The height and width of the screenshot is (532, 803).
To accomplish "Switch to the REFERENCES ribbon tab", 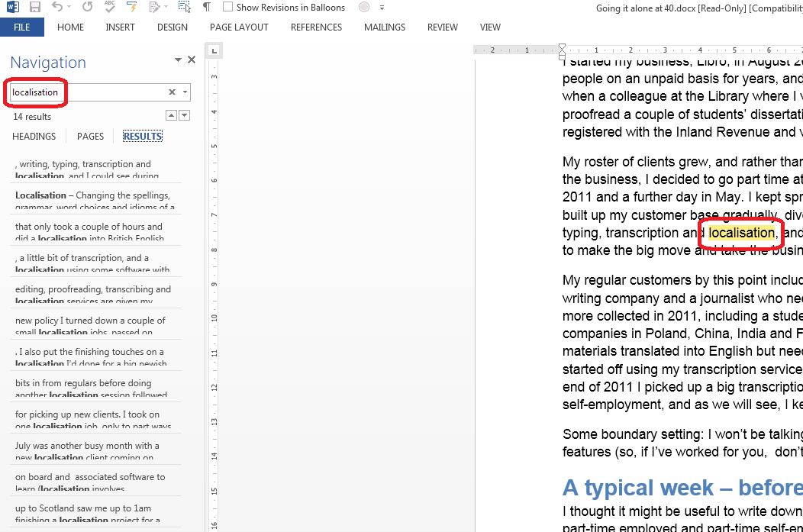I will coord(317,27).
